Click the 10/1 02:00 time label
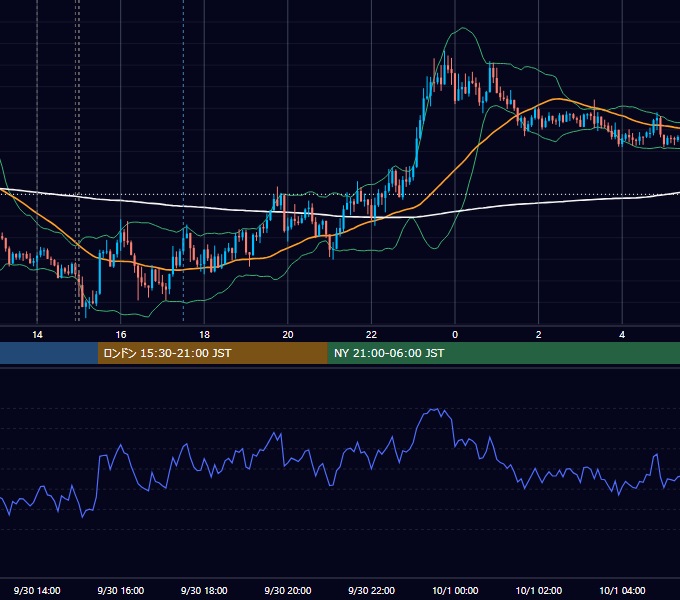680x600 pixels. [539, 590]
